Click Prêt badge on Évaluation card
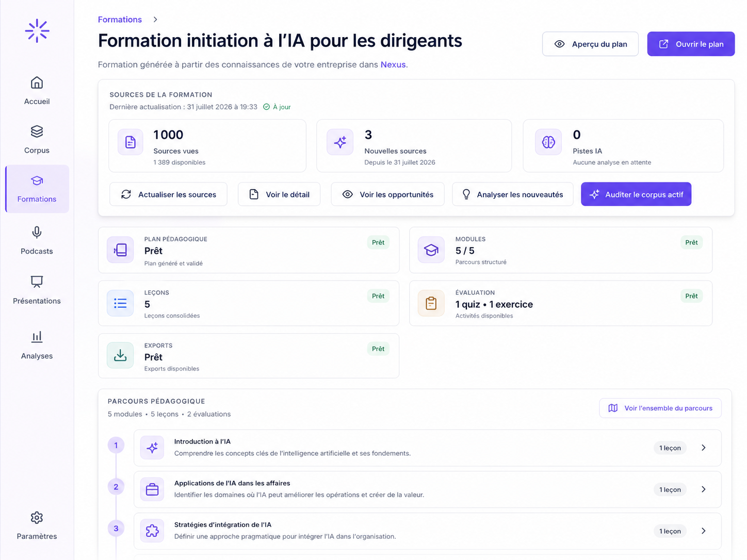Screen dimensions: 747x560 [691, 296]
